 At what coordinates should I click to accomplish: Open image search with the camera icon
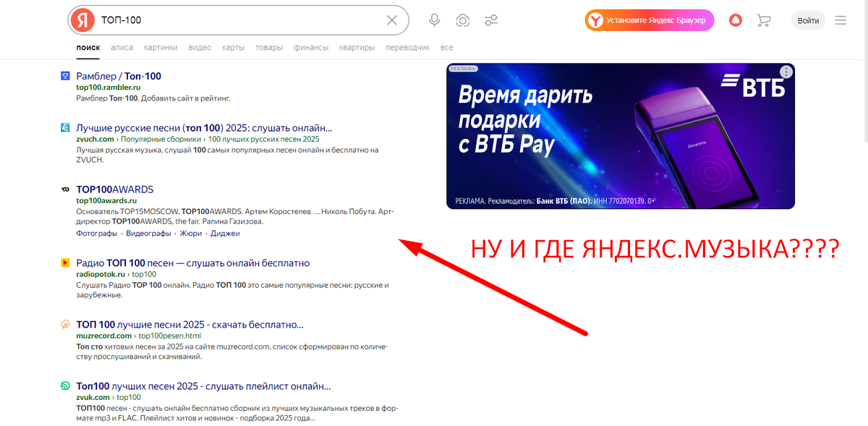coord(462,20)
